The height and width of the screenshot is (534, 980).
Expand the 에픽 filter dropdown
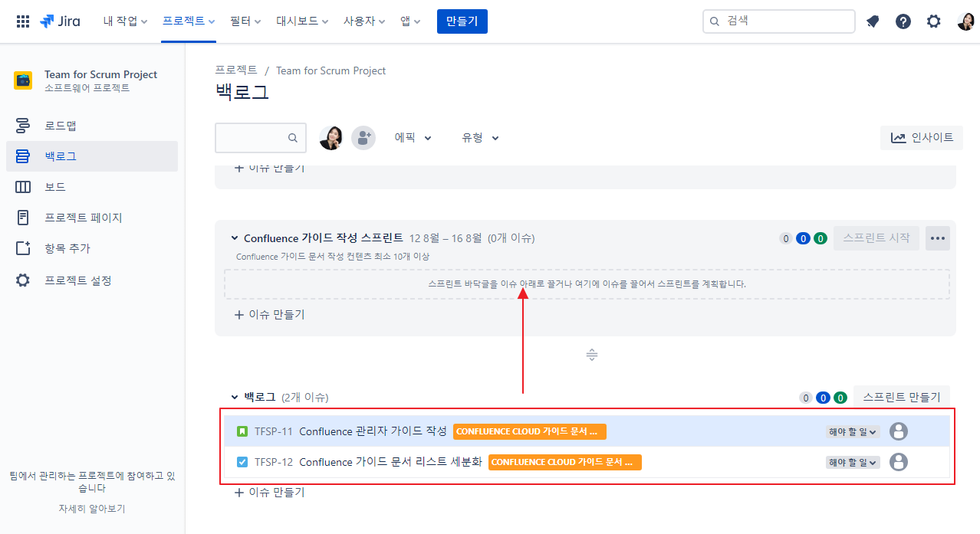point(413,138)
